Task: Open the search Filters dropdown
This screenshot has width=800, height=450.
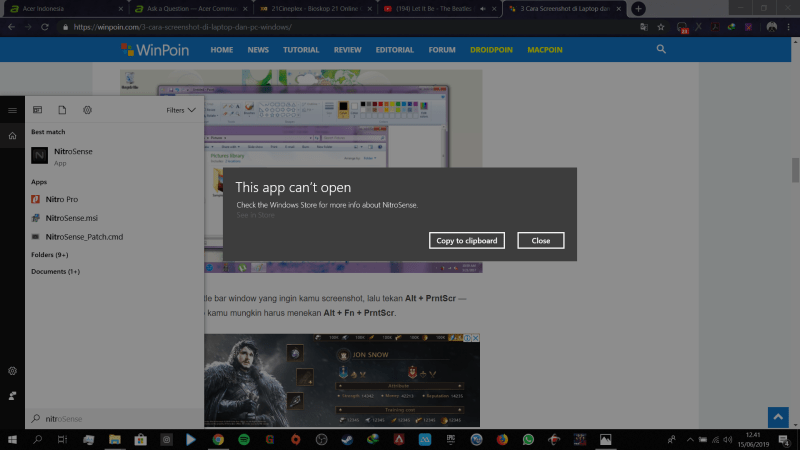Action: (x=181, y=110)
